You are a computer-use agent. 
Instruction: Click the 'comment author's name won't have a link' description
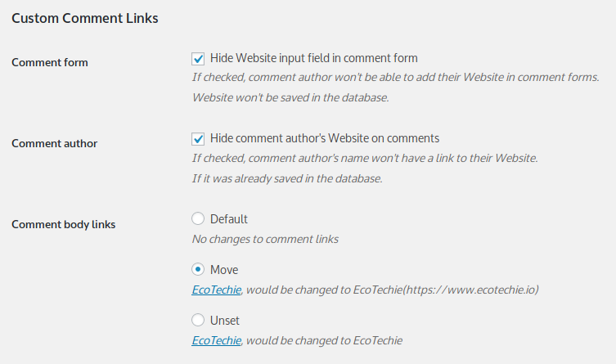(x=365, y=158)
